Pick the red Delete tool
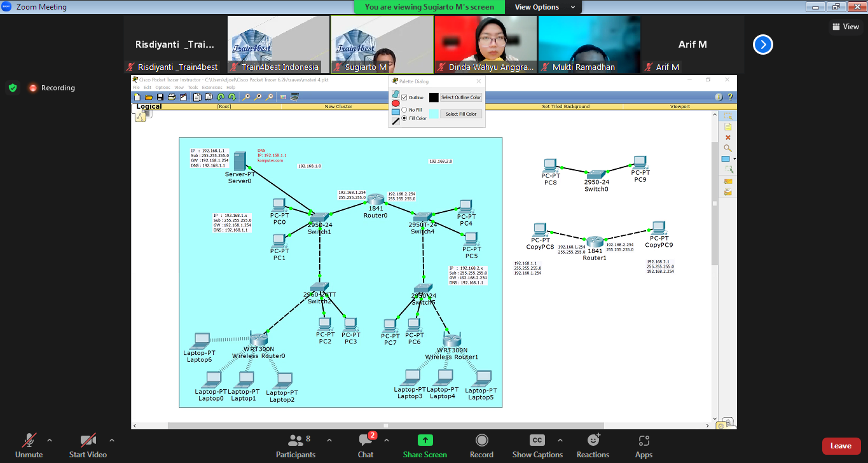The image size is (868, 463). click(x=728, y=137)
